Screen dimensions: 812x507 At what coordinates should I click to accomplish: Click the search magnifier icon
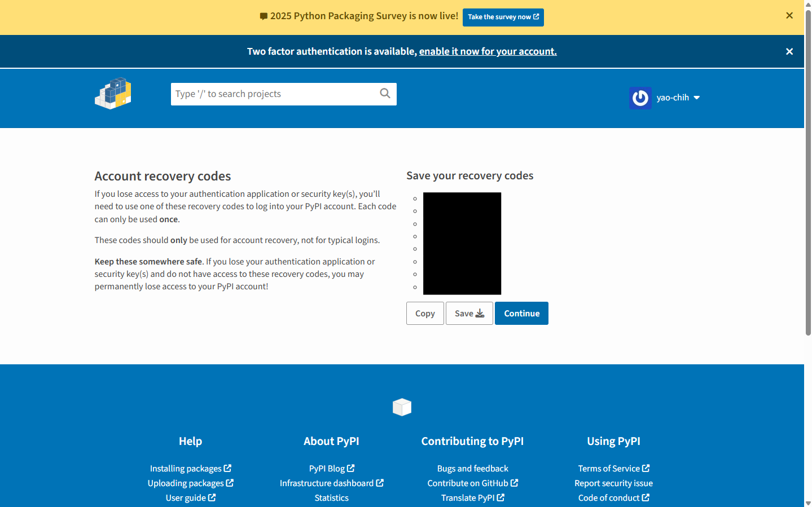385,94
